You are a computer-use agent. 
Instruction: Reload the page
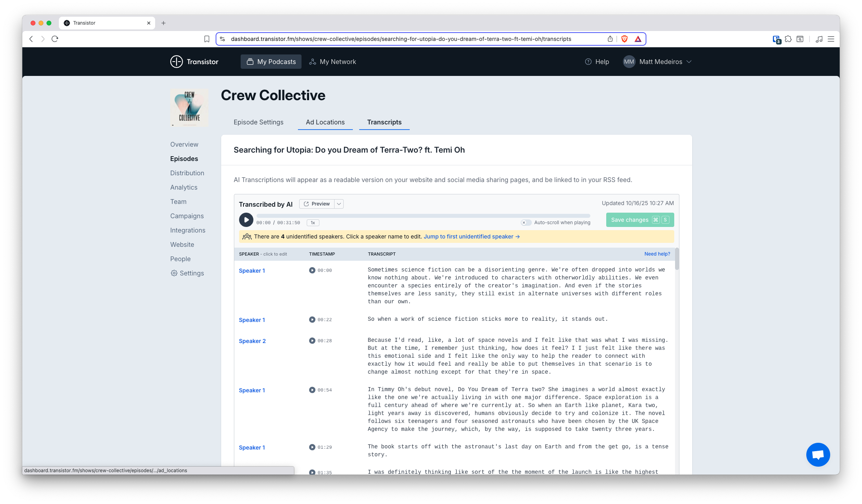click(55, 39)
